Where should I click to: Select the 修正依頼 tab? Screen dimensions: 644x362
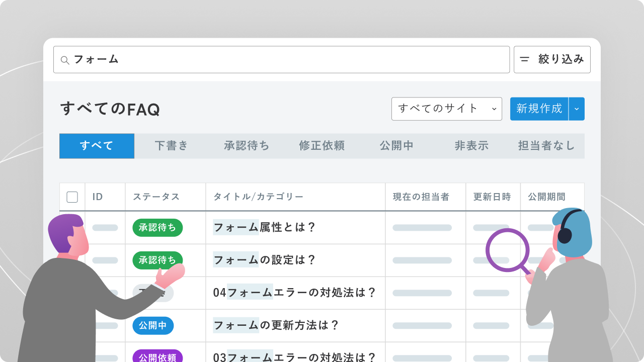click(321, 146)
